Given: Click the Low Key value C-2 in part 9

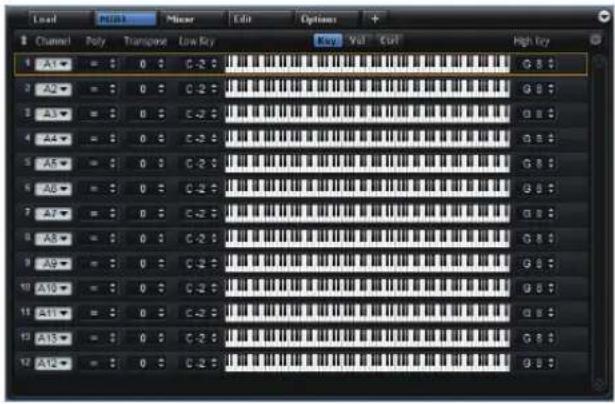Looking at the screenshot, I should click(x=196, y=264).
